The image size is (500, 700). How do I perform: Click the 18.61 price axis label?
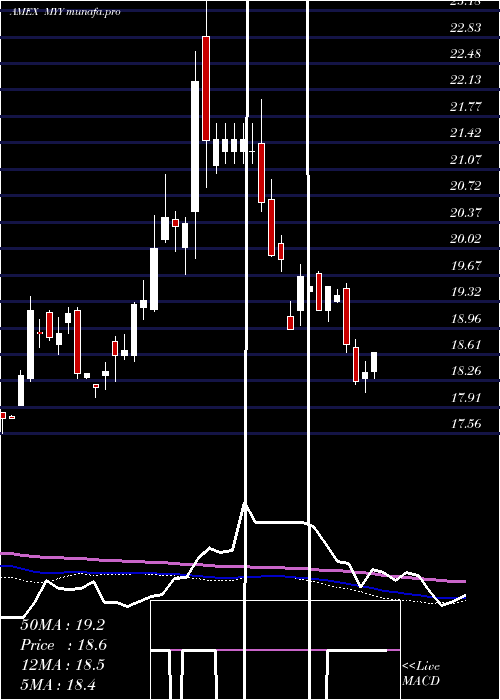[x=466, y=345]
